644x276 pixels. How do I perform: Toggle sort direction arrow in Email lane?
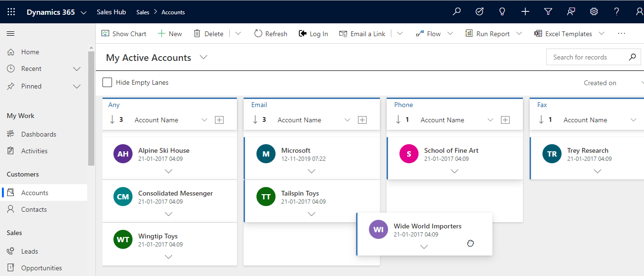(x=256, y=120)
